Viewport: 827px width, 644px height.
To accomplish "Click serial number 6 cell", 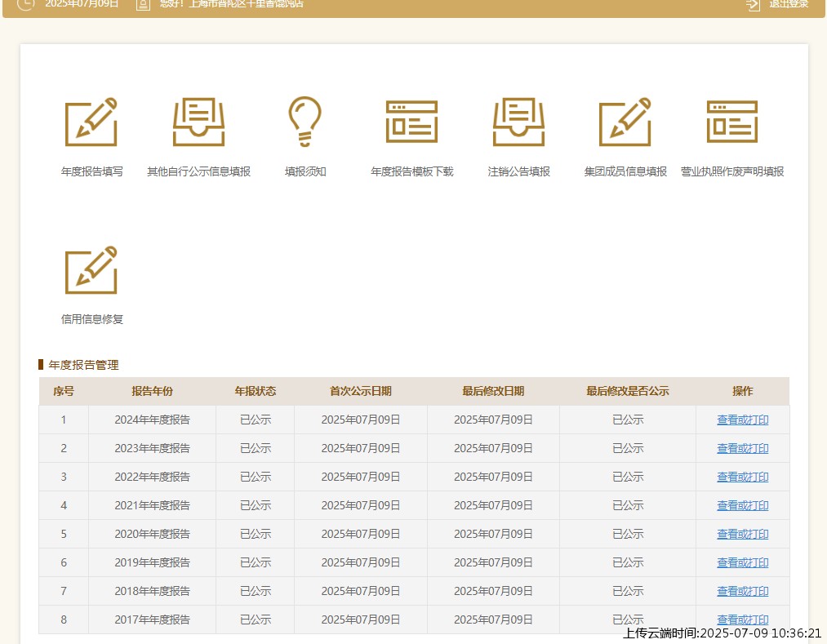I will [64, 562].
